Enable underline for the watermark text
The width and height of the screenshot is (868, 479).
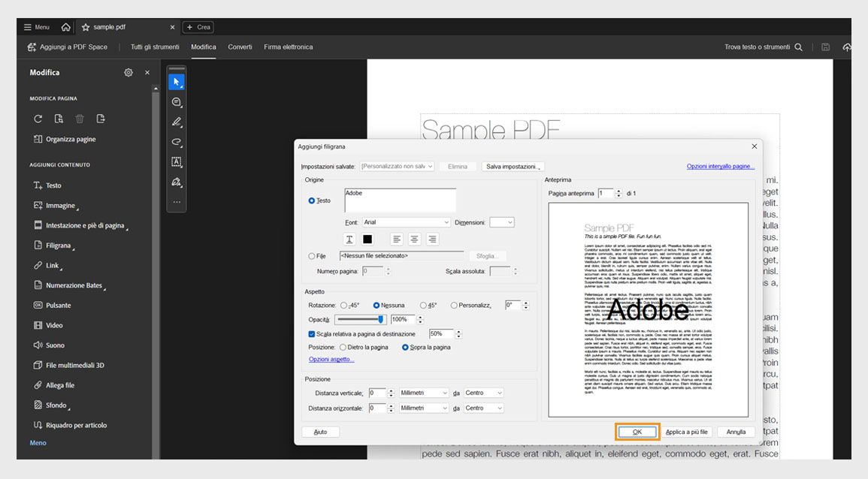(x=349, y=239)
